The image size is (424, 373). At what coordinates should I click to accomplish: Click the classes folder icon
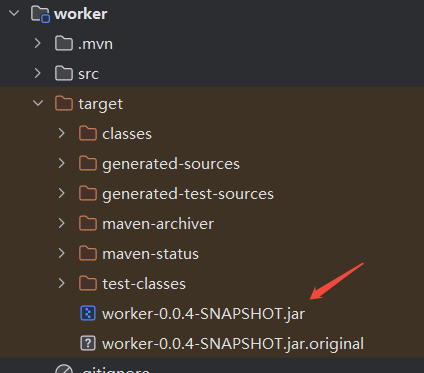pyautogui.click(x=88, y=133)
